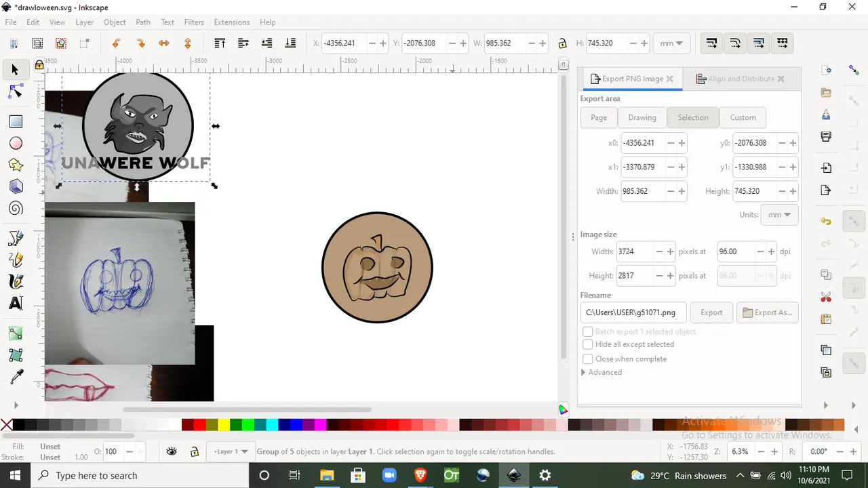Open the Path menu
This screenshot has width=868, height=488.
(x=143, y=22)
